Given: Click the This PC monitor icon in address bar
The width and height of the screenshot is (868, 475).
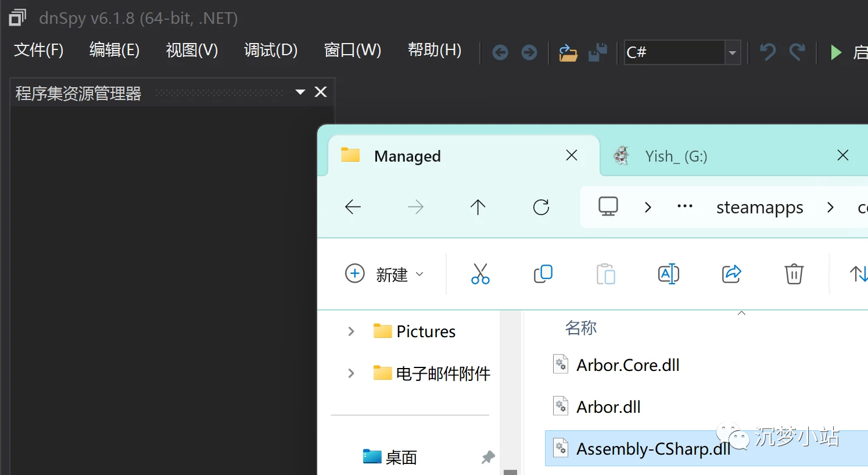Looking at the screenshot, I should click(608, 206).
